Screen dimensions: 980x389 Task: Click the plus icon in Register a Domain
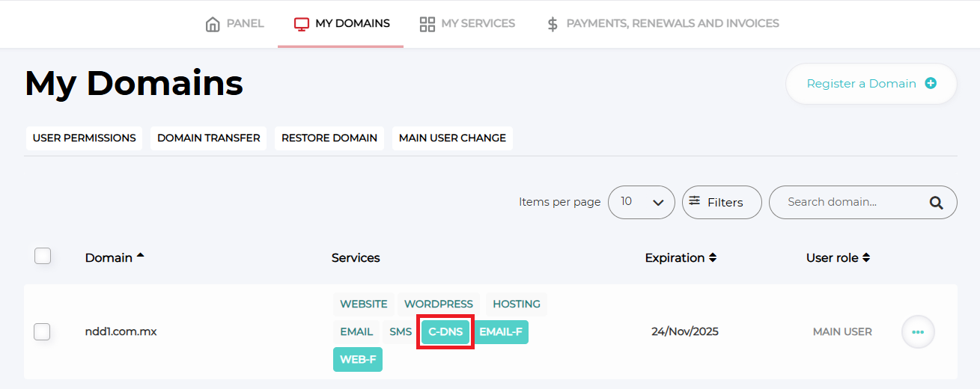click(x=931, y=84)
